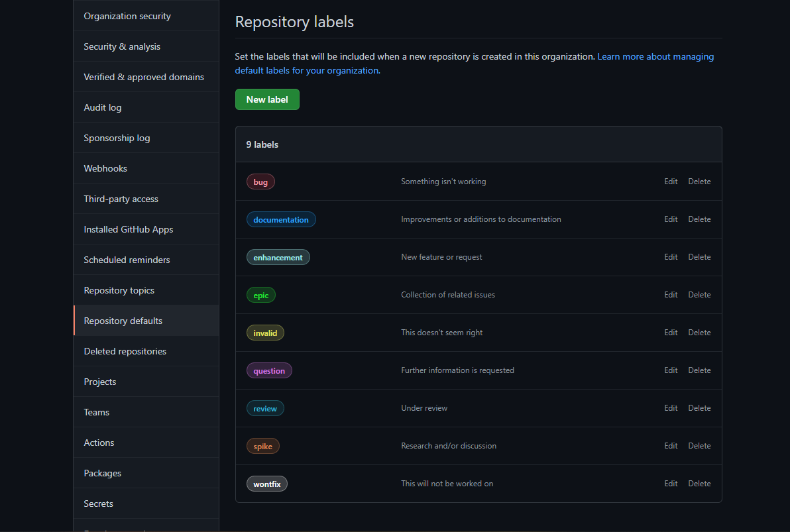Viewport: 790px width, 532px height.
Task: Click the '9 labels' header text
Action: [262, 144]
